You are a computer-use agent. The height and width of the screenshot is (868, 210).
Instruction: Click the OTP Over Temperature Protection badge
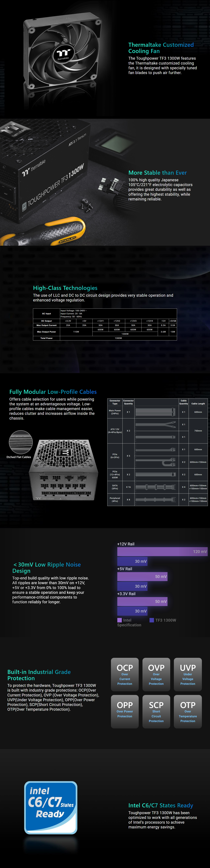tap(188, 712)
